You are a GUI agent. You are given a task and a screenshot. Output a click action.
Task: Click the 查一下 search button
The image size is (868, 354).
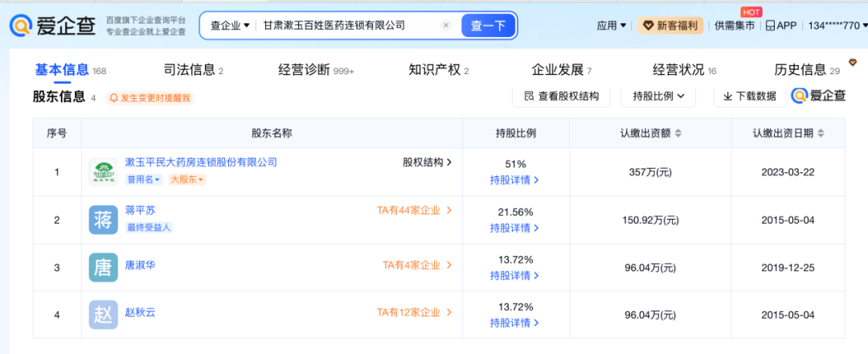tap(489, 26)
